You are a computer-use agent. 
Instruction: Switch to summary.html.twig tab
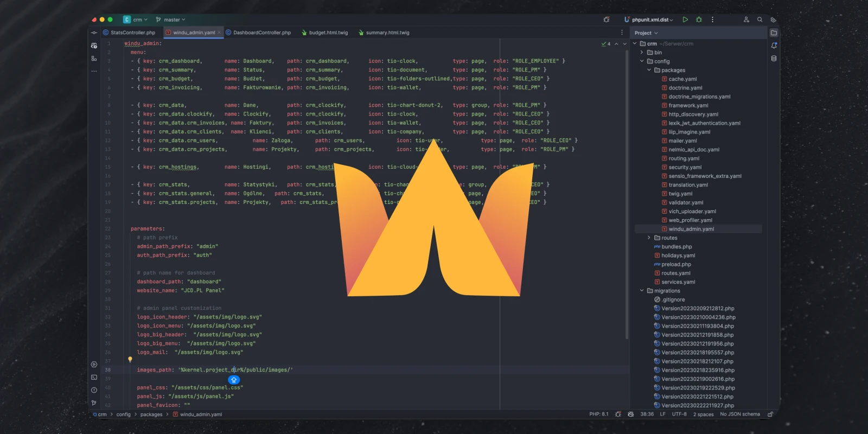tap(384, 33)
